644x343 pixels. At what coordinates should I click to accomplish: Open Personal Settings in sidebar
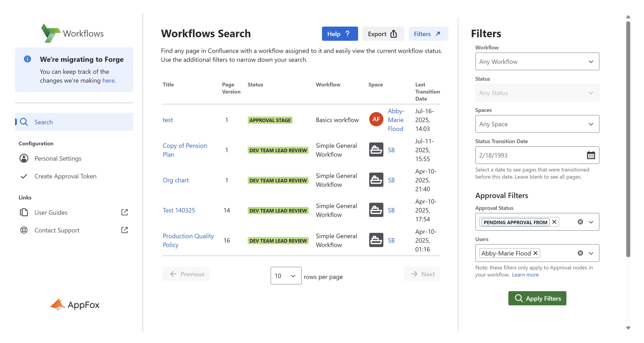click(58, 158)
